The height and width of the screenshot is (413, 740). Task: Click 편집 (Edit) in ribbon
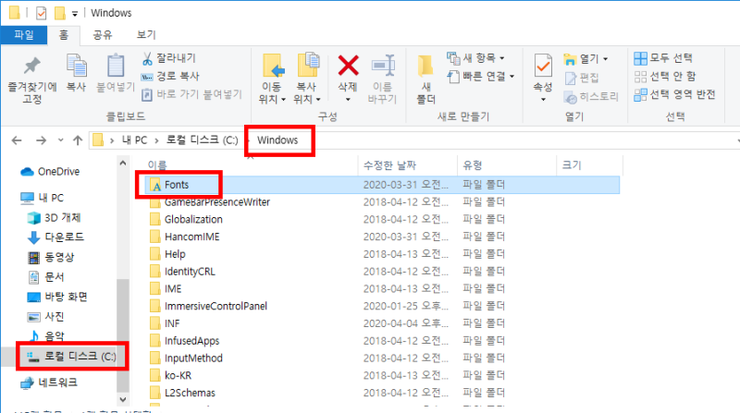point(581,77)
